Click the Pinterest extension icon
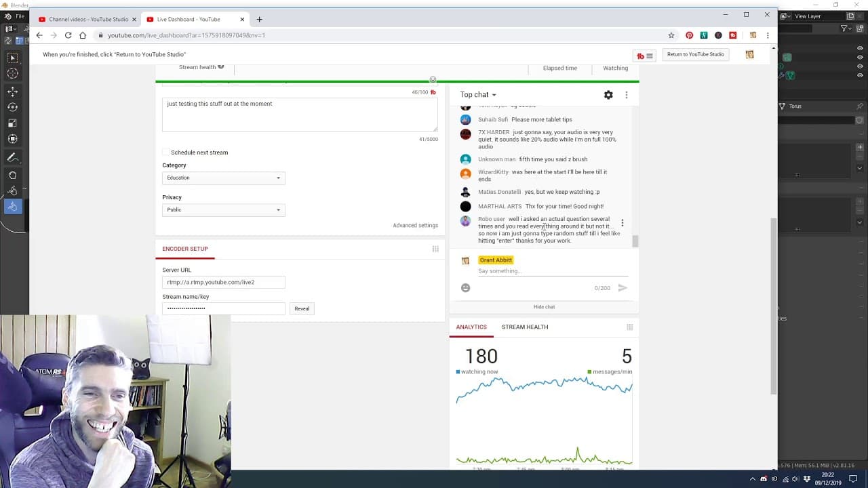868x488 pixels. pos(689,35)
